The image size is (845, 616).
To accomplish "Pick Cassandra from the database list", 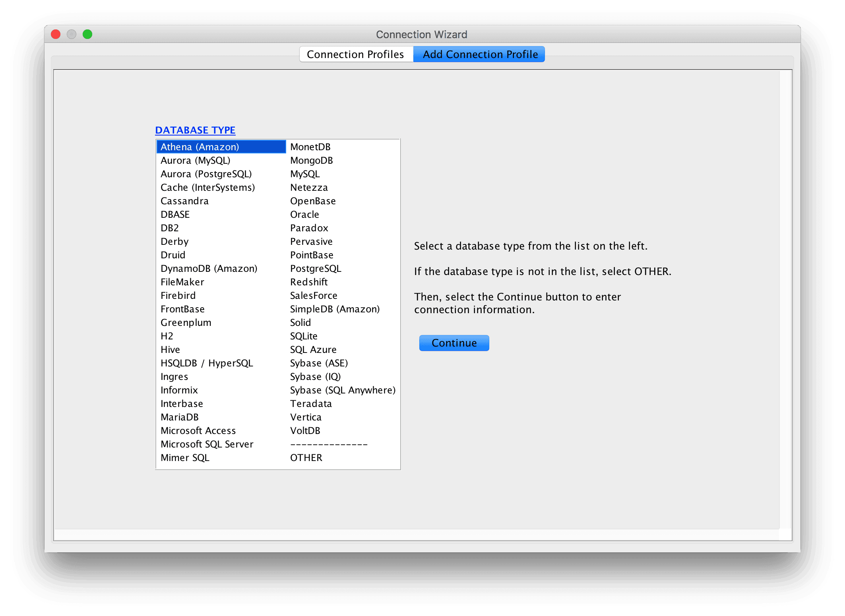I will tap(221, 201).
